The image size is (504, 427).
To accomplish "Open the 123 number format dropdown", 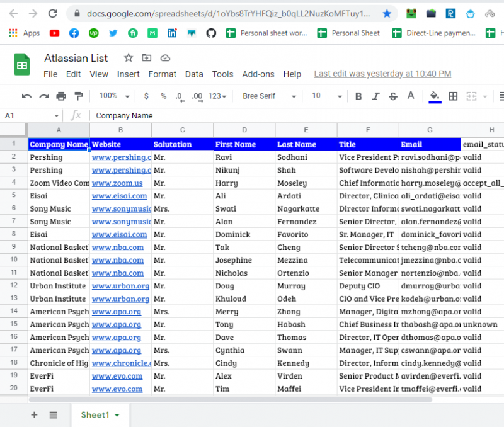I will pos(217,96).
